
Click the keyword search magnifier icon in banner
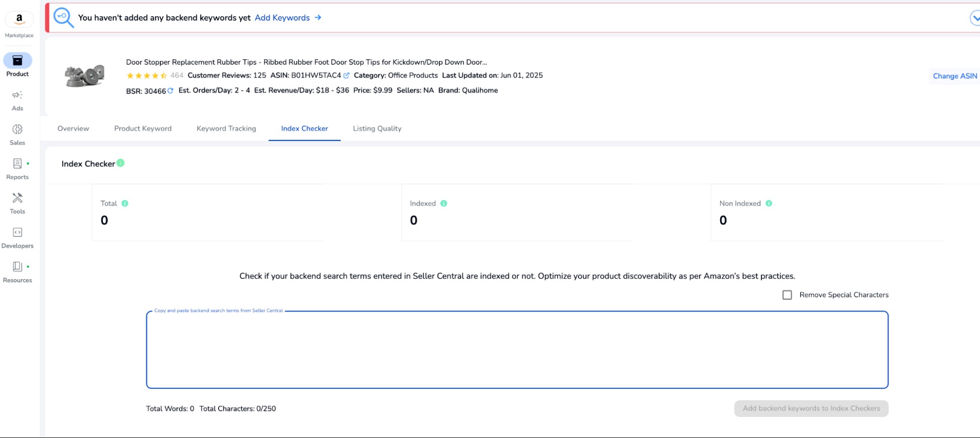(64, 18)
